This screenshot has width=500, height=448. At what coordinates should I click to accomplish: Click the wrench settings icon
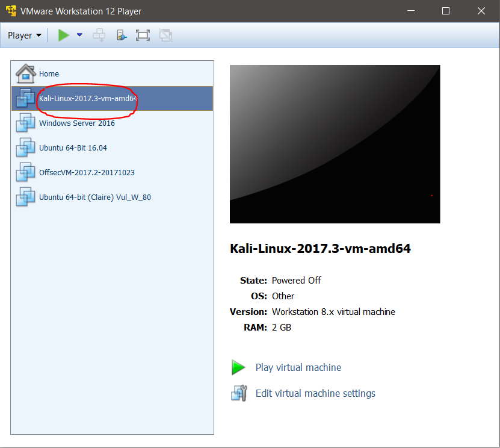click(x=239, y=393)
